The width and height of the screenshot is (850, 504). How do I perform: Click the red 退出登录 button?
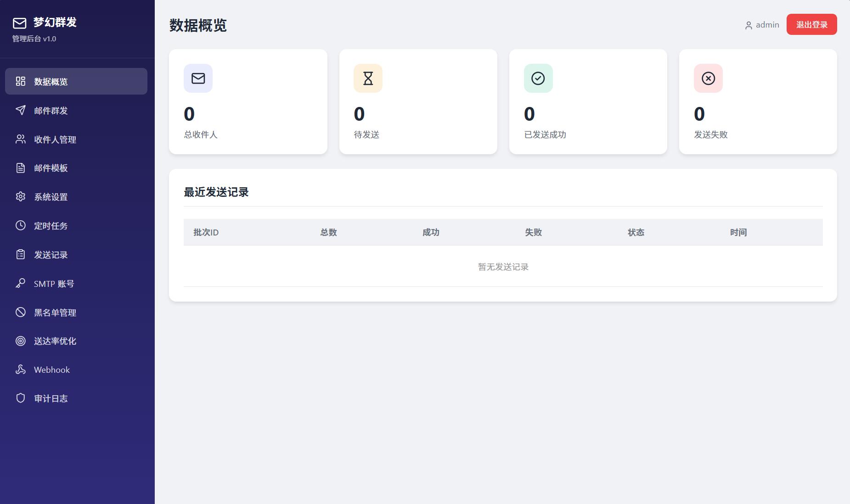(x=811, y=24)
